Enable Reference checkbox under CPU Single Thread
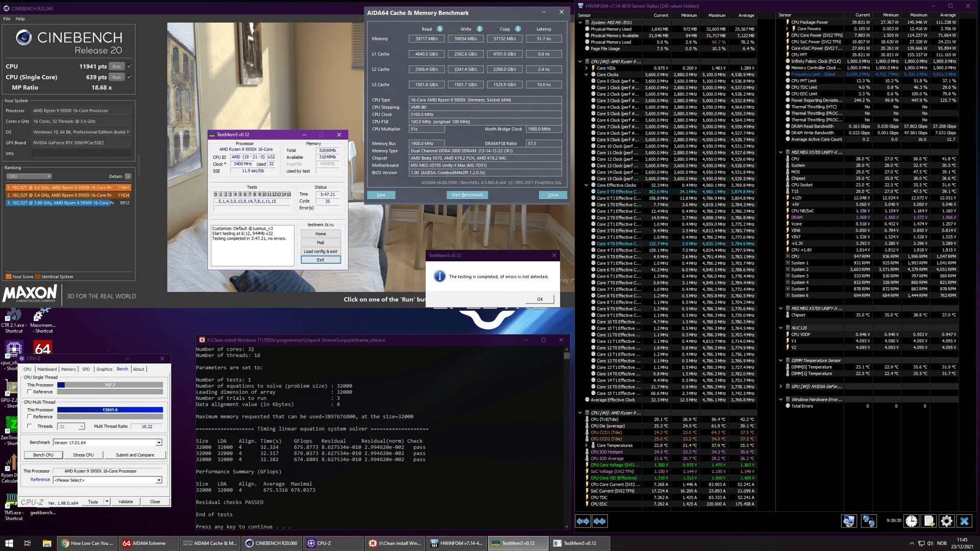The image size is (980, 551). click(30, 392)
